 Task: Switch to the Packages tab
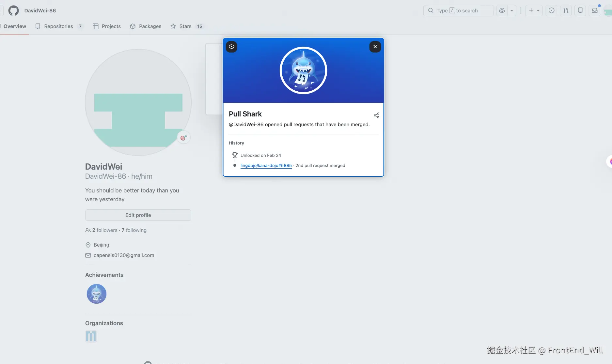[146, 26]
